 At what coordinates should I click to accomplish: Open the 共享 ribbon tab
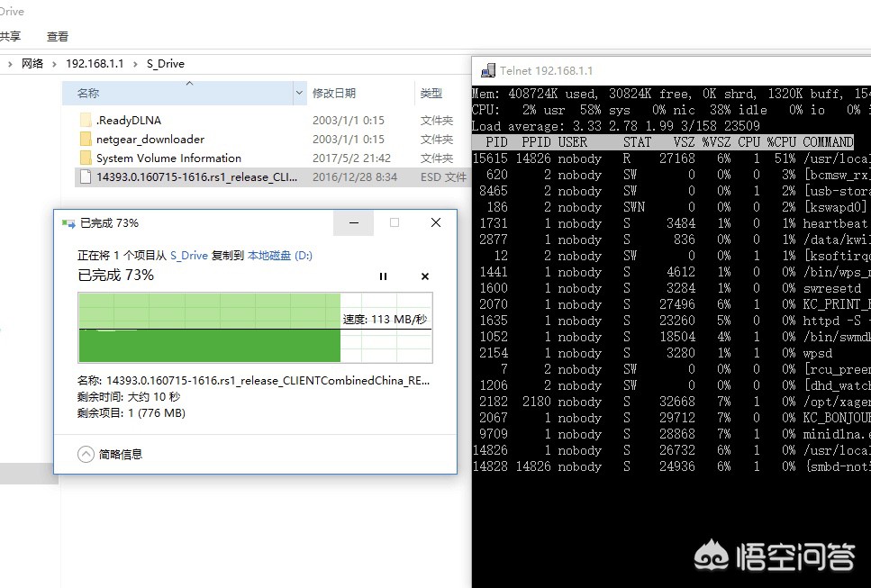point(10,37)
